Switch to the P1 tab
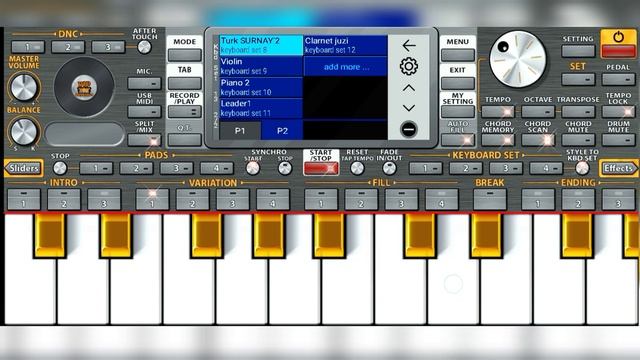 (240, 131)
